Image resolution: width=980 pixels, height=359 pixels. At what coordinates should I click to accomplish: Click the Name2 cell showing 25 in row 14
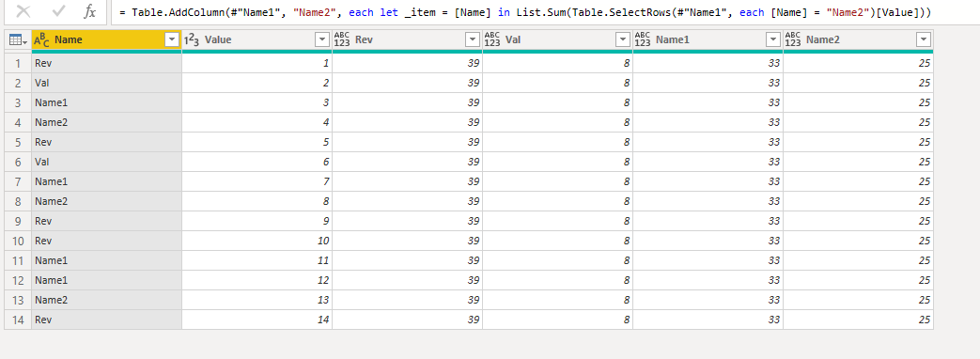point(858,320)
